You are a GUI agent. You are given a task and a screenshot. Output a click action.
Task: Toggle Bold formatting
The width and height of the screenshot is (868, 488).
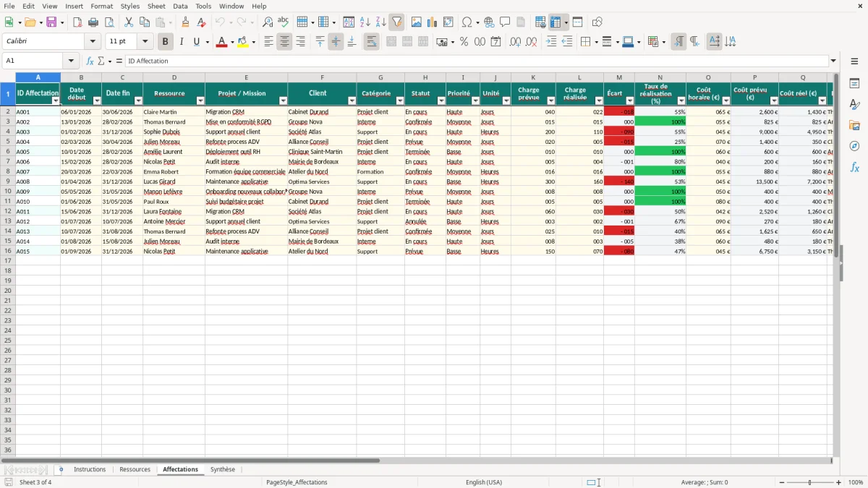pyautogui.click(x=165, y=42)
